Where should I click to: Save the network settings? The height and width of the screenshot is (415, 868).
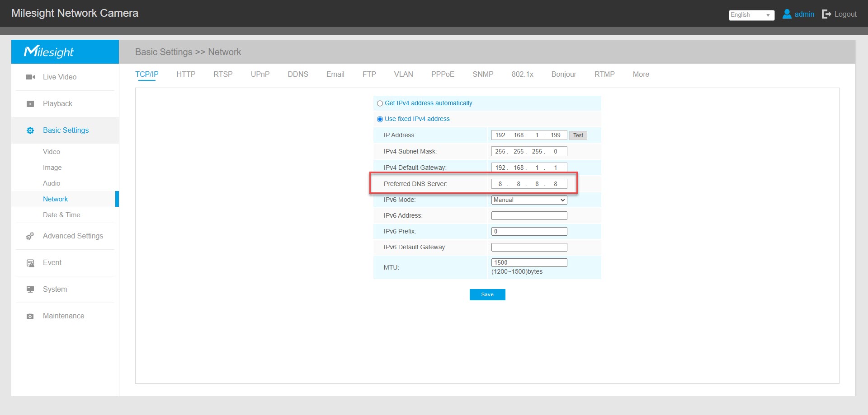[487, 294]
